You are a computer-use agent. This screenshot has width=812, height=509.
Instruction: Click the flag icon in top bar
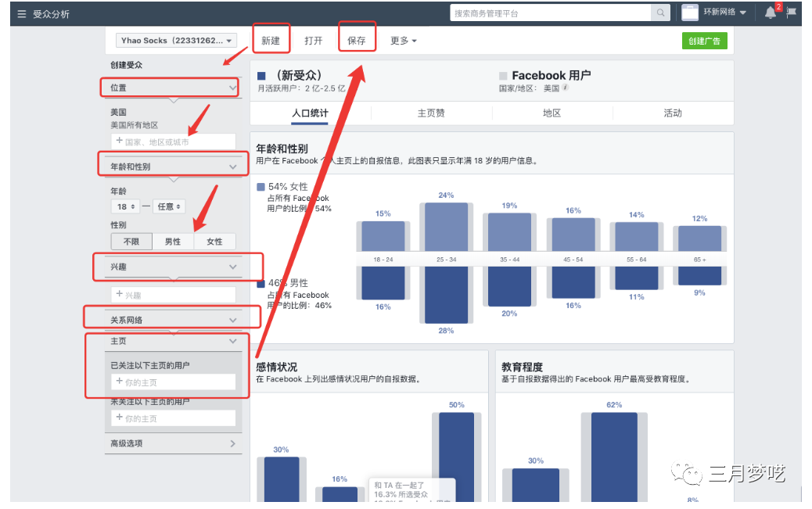pos(792,13)
